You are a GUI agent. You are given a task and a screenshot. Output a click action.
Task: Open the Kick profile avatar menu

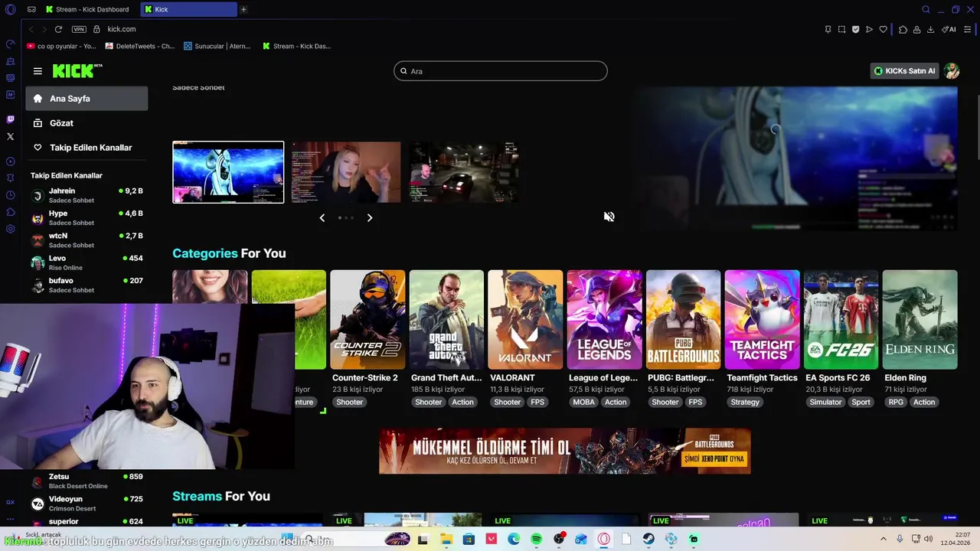pyautogui.click(x=952, y=71)
